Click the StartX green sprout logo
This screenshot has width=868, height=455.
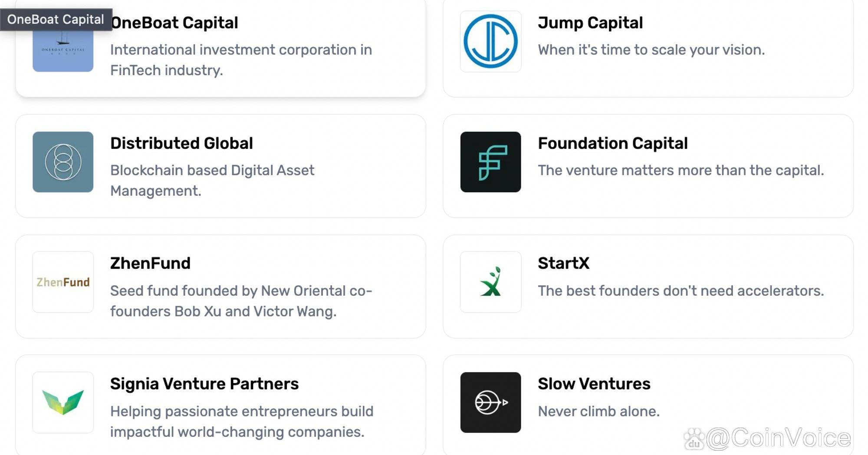pos(490,282)
